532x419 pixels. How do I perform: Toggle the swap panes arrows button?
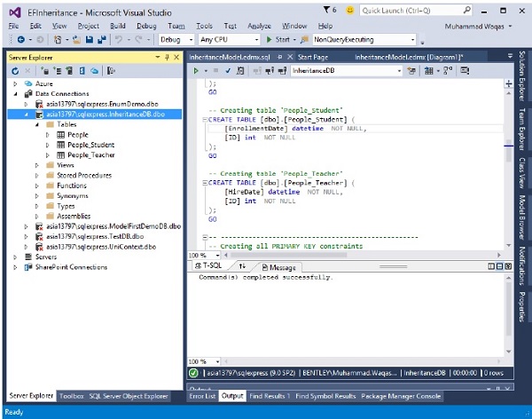tap(243, 265)
